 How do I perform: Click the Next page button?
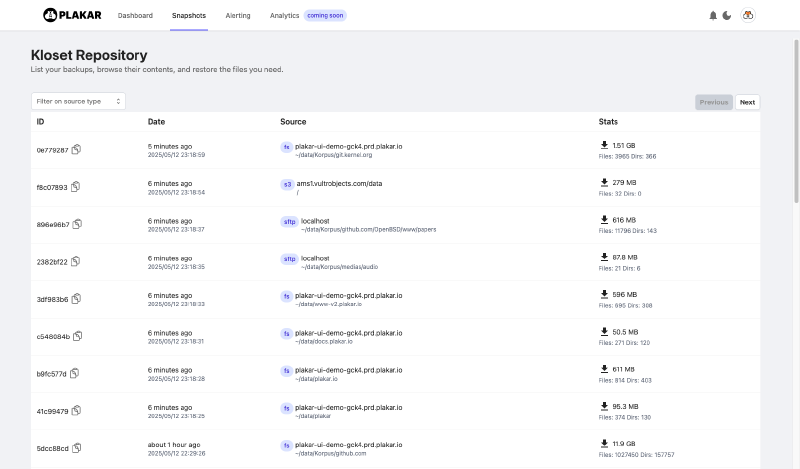[747, 102]
